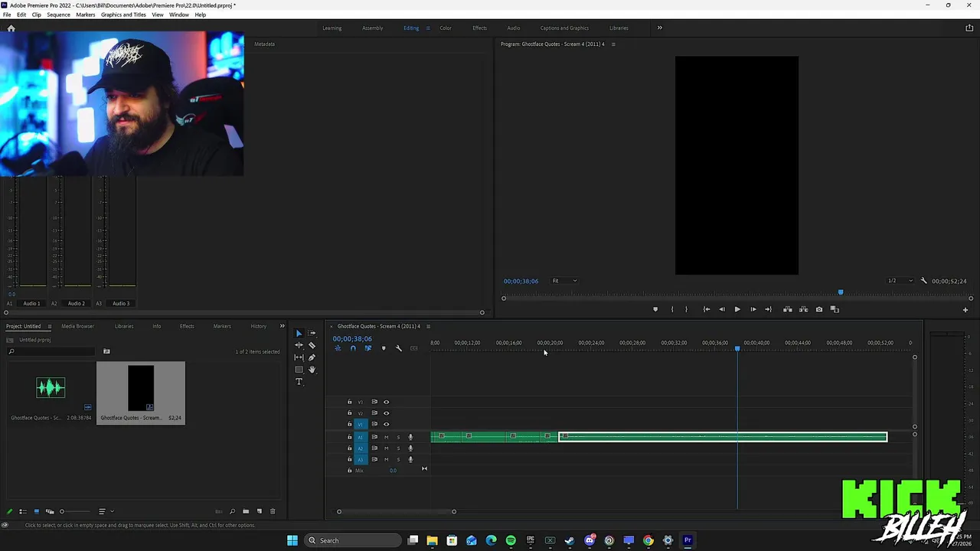The height and width of the screenshot is (551, 980).
Task: Switch Project panel to List view
Action: coord(23,511)
